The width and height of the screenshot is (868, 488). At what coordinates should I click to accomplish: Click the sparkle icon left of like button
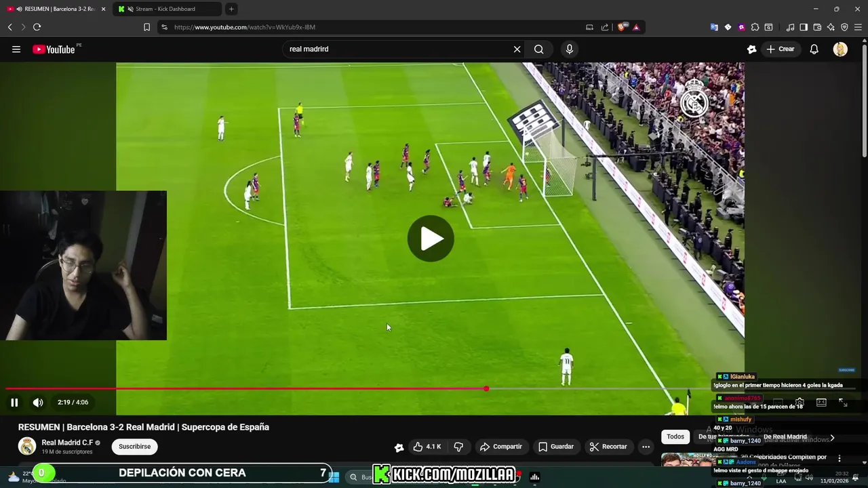[x=399, y=447]
